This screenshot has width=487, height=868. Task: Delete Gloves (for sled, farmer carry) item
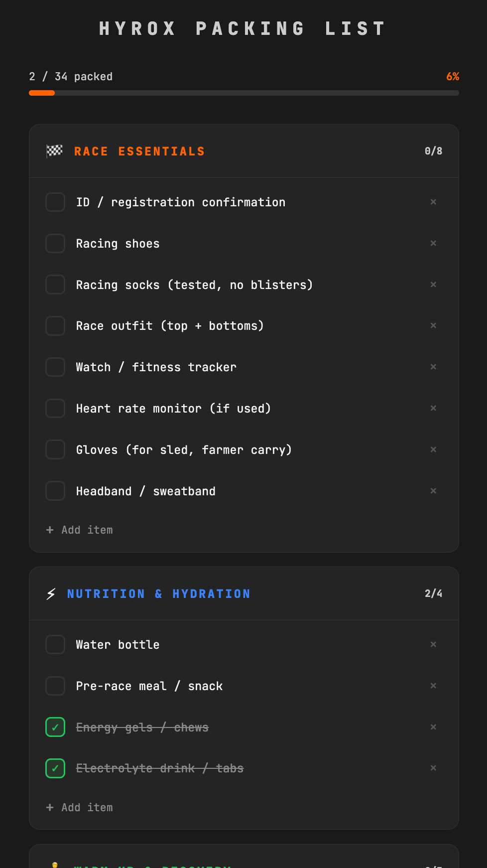point(433,449)
